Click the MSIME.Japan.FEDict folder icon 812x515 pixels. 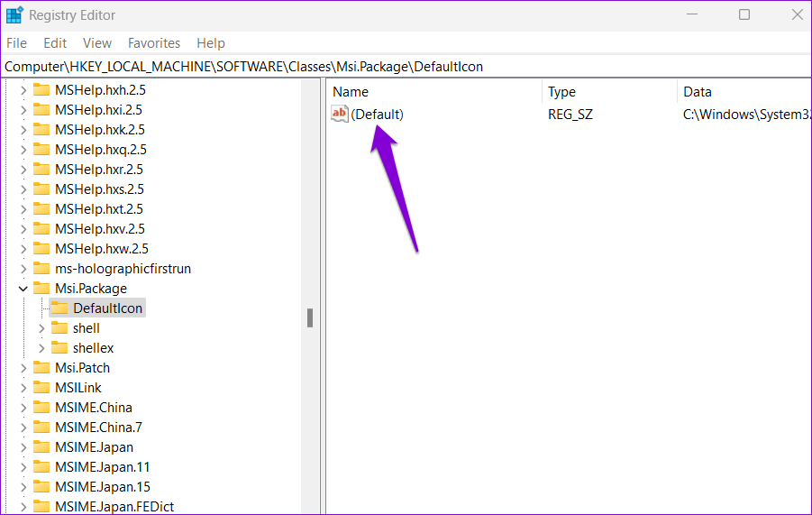click(41, 507)
